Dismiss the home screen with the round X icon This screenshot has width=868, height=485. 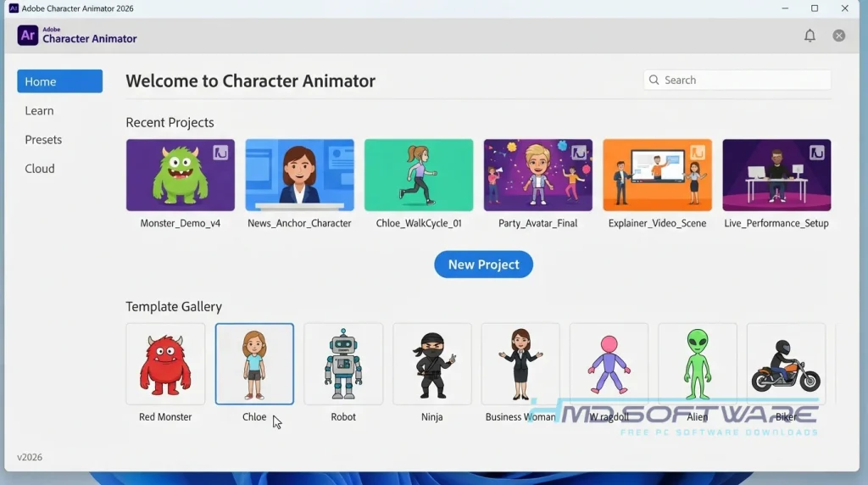coord(838,36)
